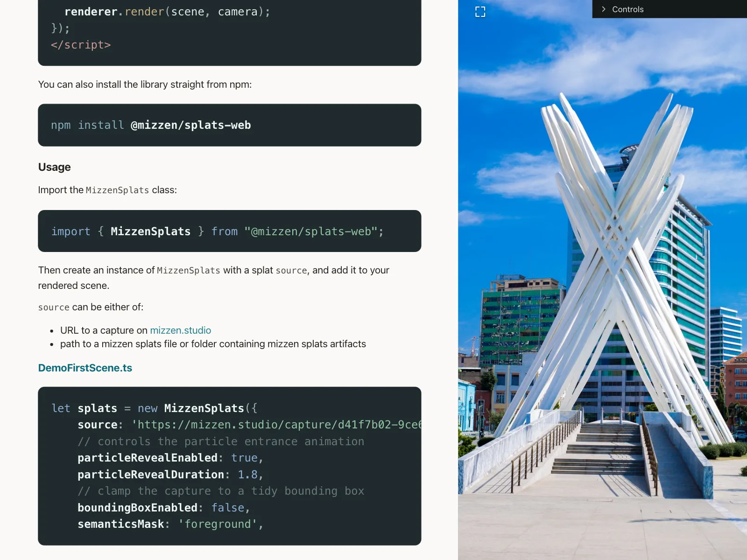
Task: Click the npm install @mizzen/splats-web code block
Action: pos(230,125)
